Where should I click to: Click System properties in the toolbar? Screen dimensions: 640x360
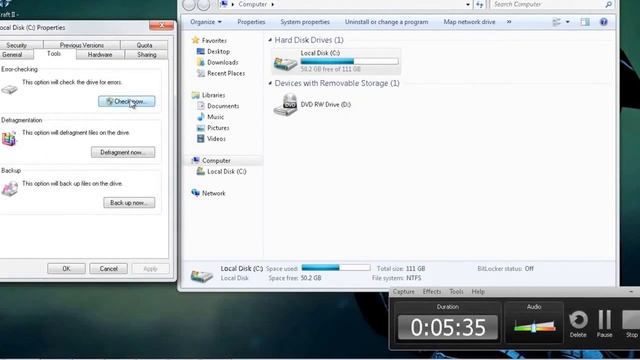pos(305,22)
